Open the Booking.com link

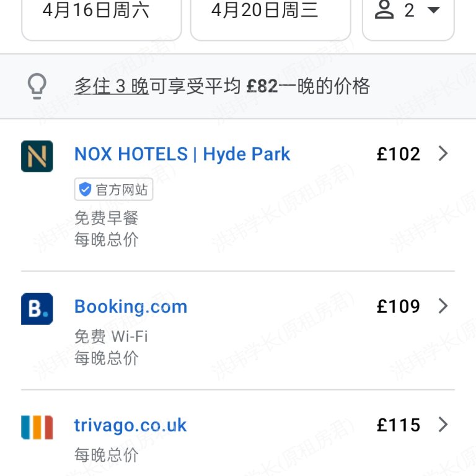[x=131, y=307]
